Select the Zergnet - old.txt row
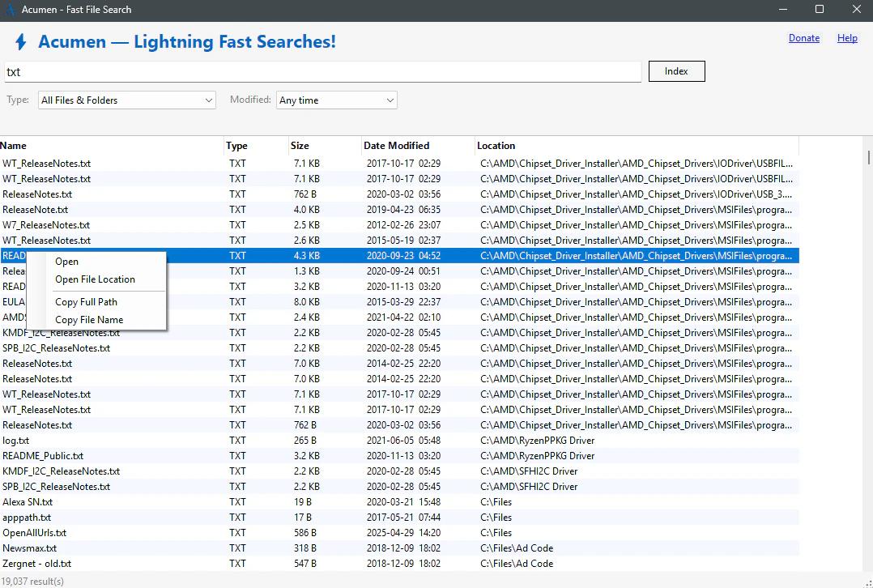 point(400,564)
